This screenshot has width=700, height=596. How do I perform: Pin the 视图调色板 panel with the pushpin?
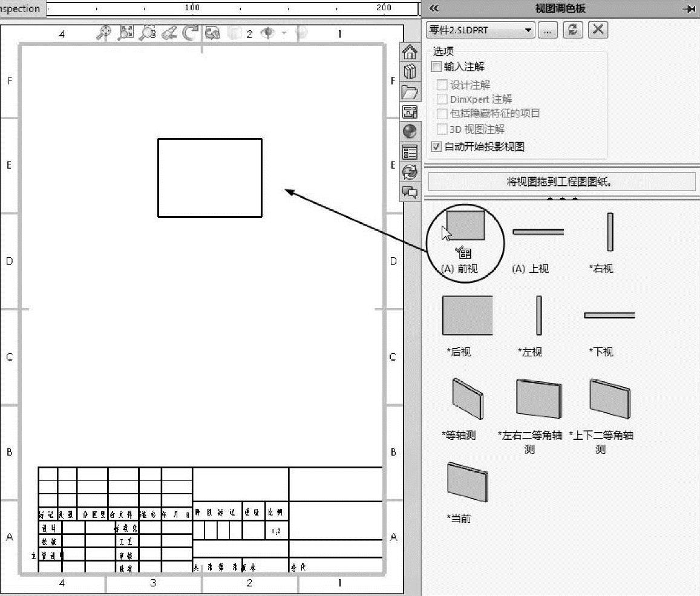689,8
